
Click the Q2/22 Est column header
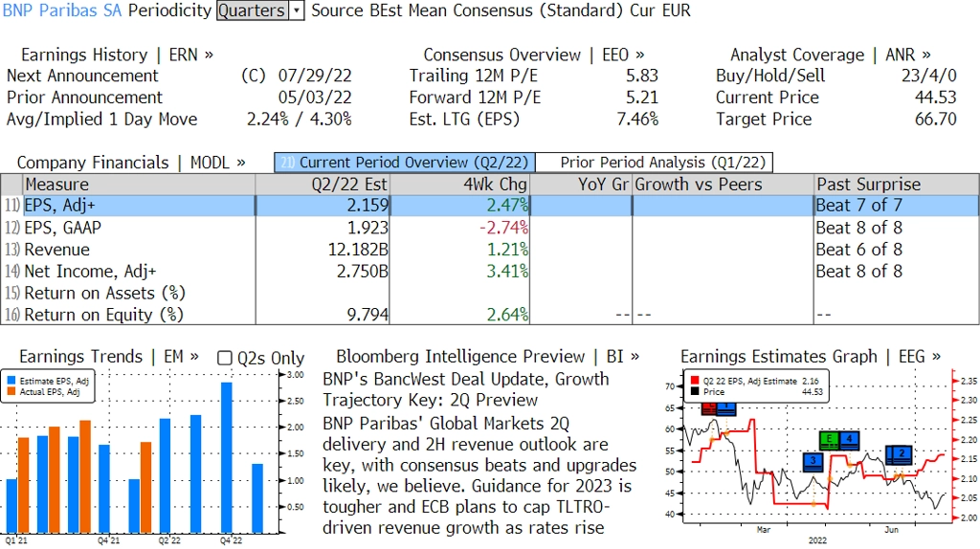pyautogui.click(x=323, y=185)
